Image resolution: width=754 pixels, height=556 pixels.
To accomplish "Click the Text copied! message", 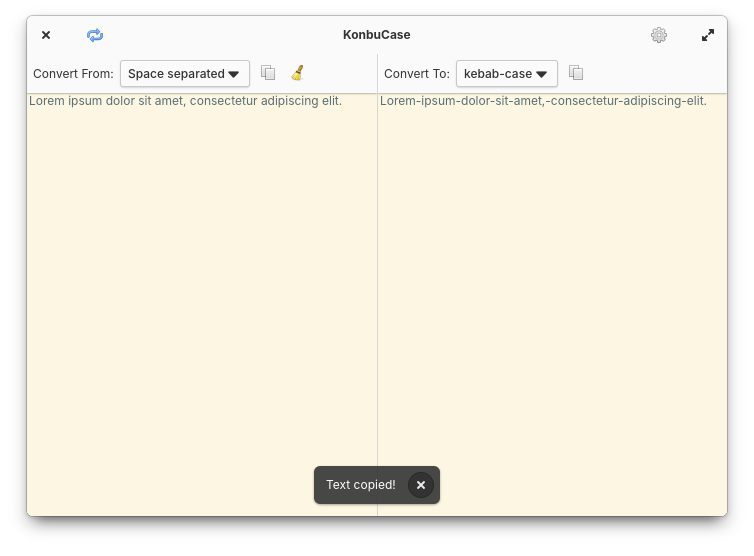I will pos(361,485).
